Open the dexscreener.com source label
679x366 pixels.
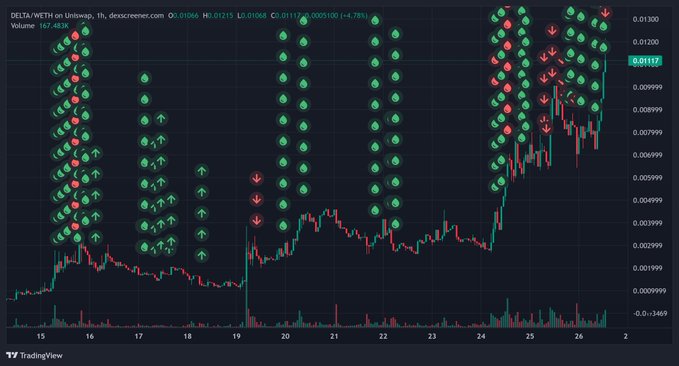click(136, 16)
